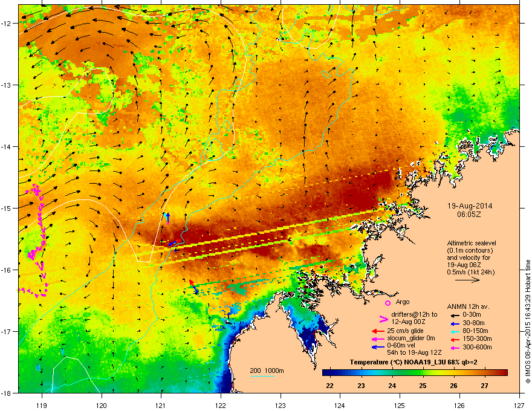
Task: Click the longitude axis label '127'
Action: point(519,405)
